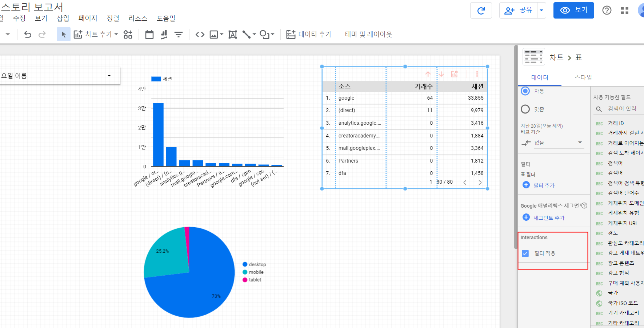Go to next table page
The height and width of the screenshot is (328, 644).
pos(480,183)
